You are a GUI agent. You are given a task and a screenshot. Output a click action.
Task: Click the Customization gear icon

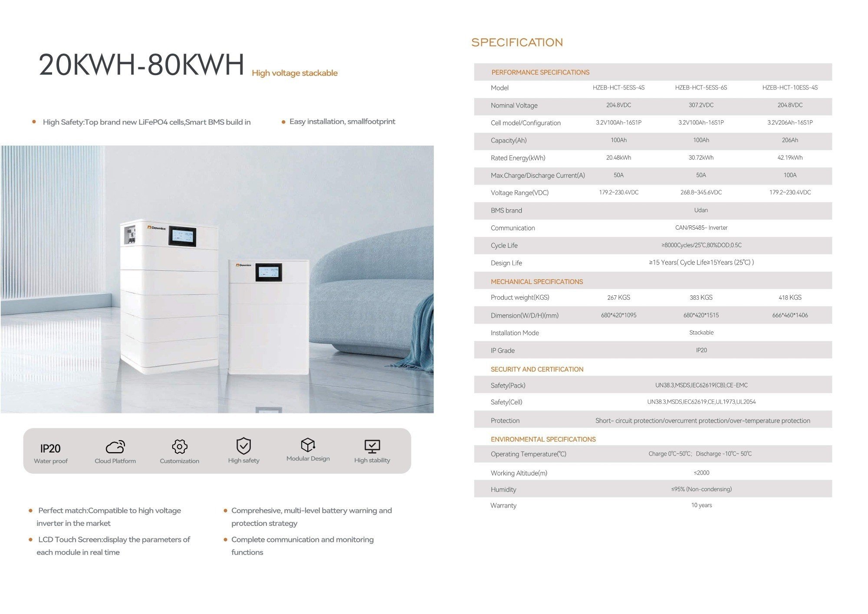[x=180, y=446]
